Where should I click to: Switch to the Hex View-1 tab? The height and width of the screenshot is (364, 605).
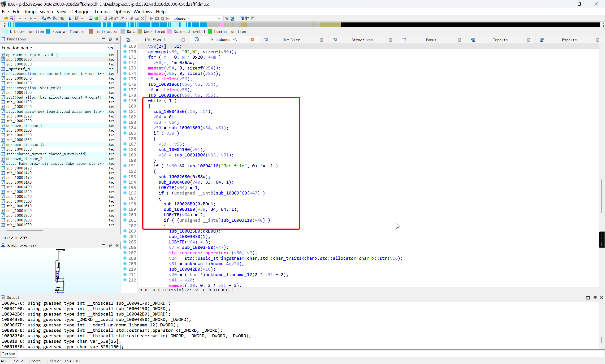click(x=293, y=40)
